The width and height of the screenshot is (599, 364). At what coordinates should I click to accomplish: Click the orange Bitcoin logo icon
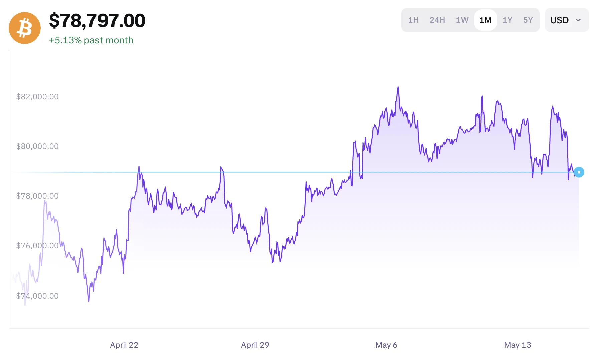point(25,28)
